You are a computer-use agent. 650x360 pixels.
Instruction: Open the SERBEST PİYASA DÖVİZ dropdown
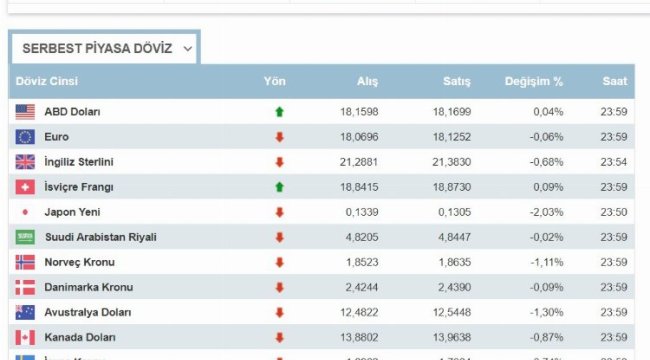pos(104,49)
